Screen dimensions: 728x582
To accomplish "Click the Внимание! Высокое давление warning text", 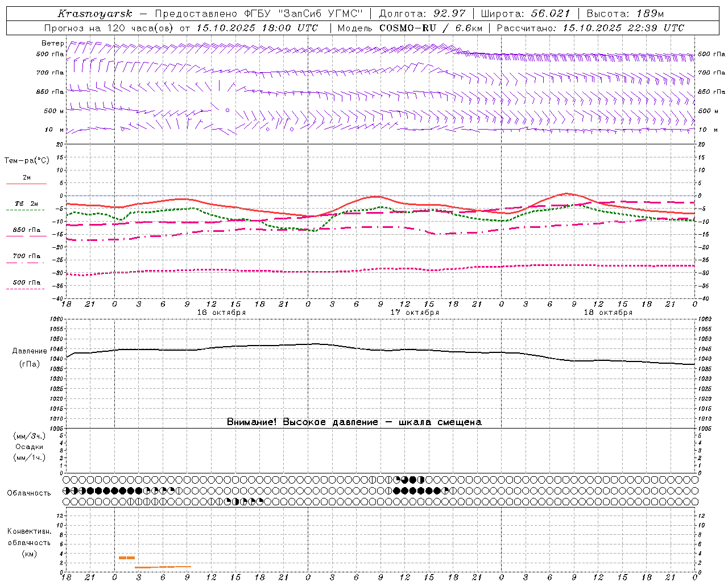I will click(354, 422).
